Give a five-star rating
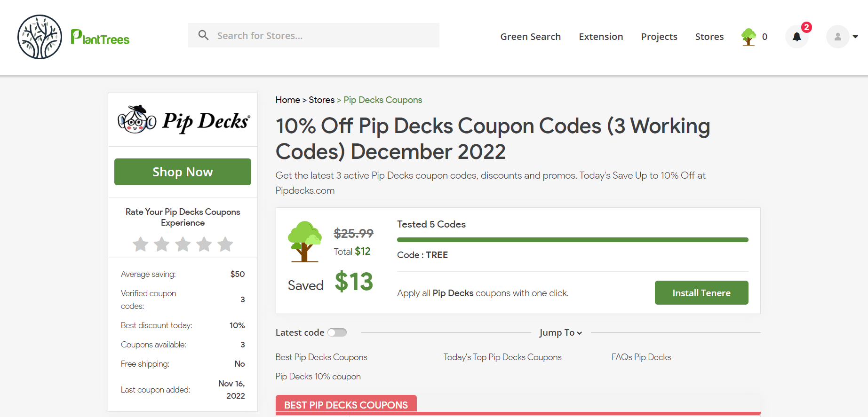The width and height of the screenshot is (868, 417). (225, 244)
